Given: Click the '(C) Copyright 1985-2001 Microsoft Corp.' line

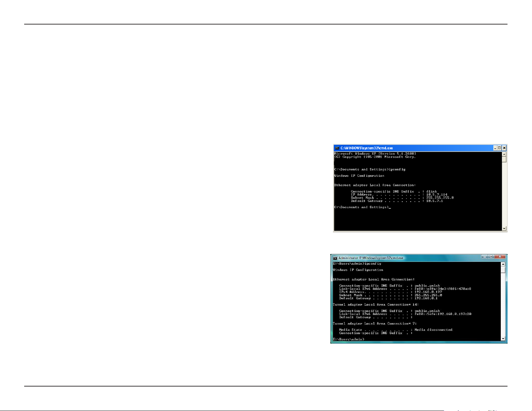Looking at the screenshot, I should [375, 157].
